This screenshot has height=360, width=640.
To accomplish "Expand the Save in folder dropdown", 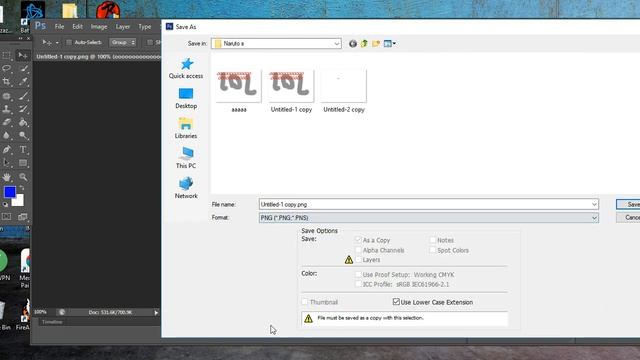I will click(x=337, y=44).
